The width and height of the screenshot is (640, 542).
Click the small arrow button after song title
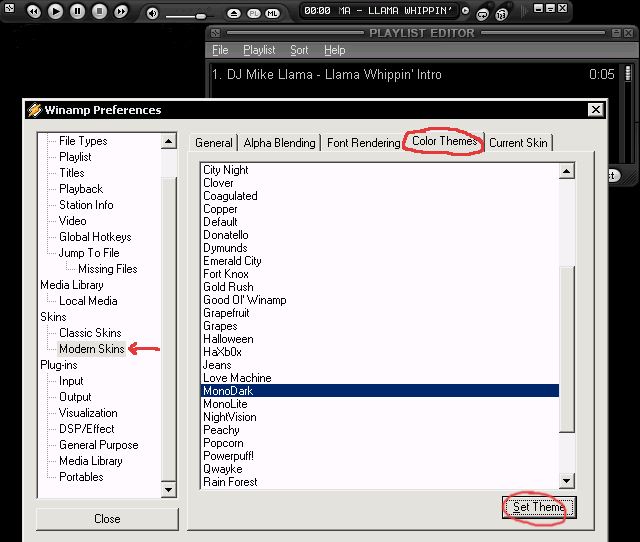pyautogui.click(x=465, y=11)
